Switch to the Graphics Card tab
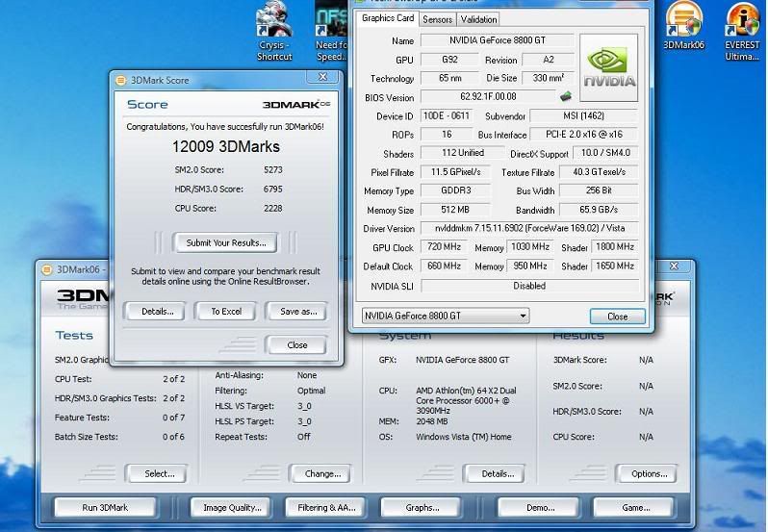 coord(388,18)
